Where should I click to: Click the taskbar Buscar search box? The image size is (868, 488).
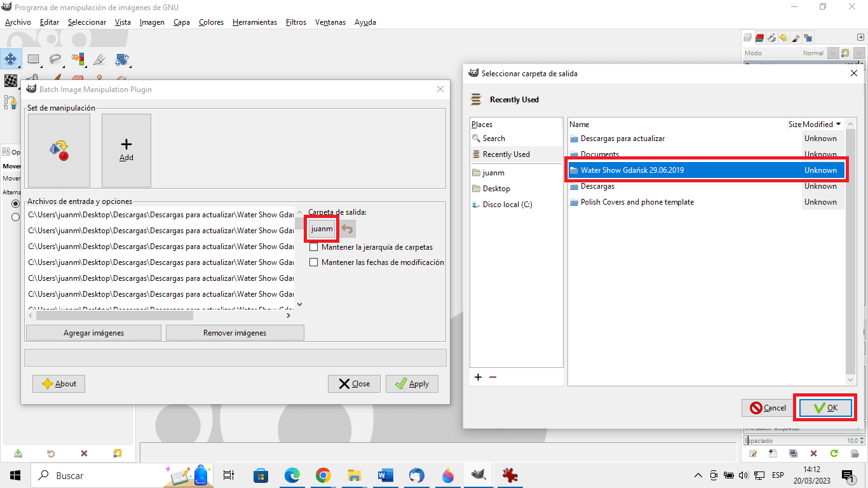point(121,475)
